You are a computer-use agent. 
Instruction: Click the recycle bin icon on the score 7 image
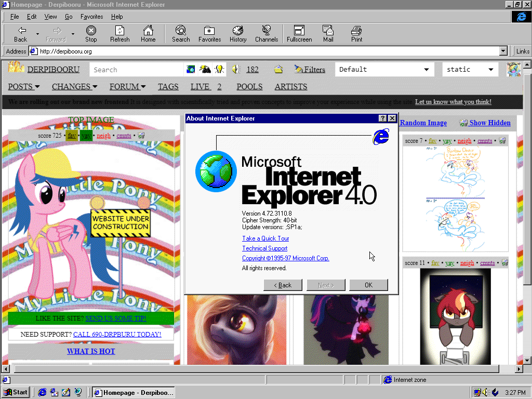pos(502,140)
